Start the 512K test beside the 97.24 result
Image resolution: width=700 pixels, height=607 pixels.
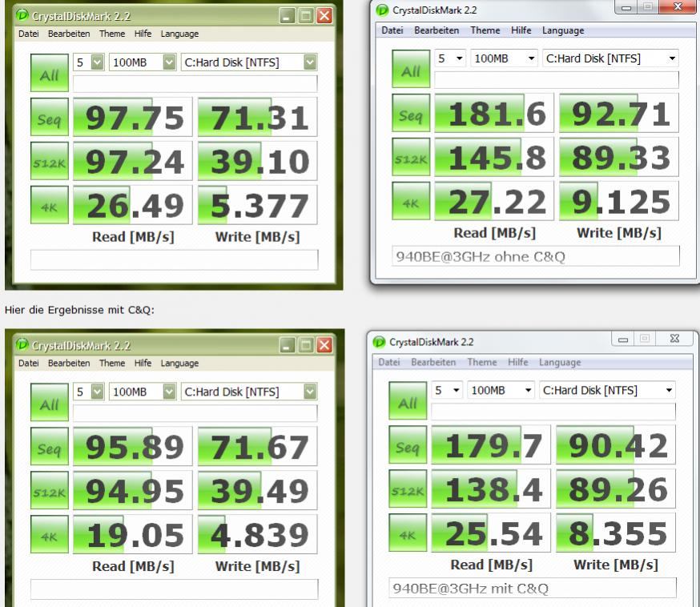pos(50,161)
